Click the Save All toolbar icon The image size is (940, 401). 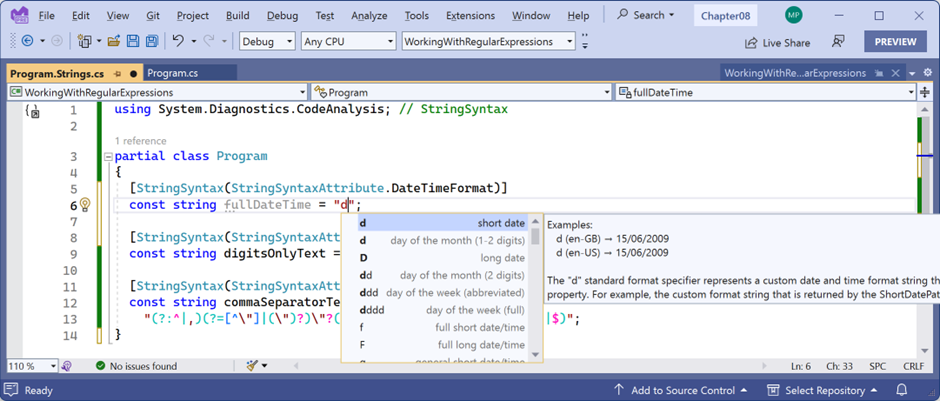tap(151, 41)
